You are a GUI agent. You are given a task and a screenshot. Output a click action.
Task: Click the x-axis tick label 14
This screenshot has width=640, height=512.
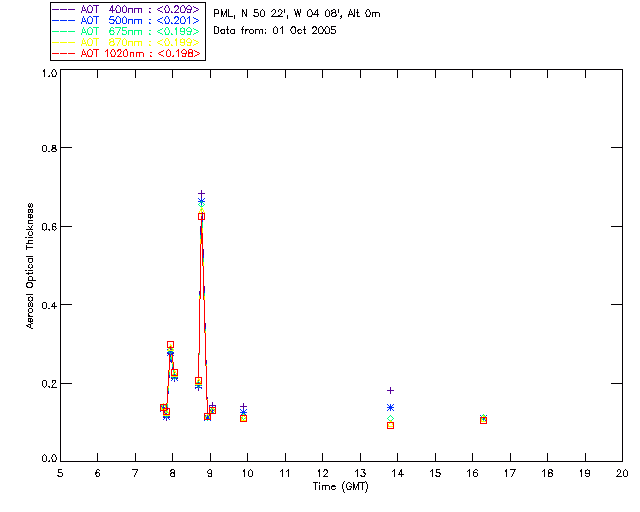(398, 473)
